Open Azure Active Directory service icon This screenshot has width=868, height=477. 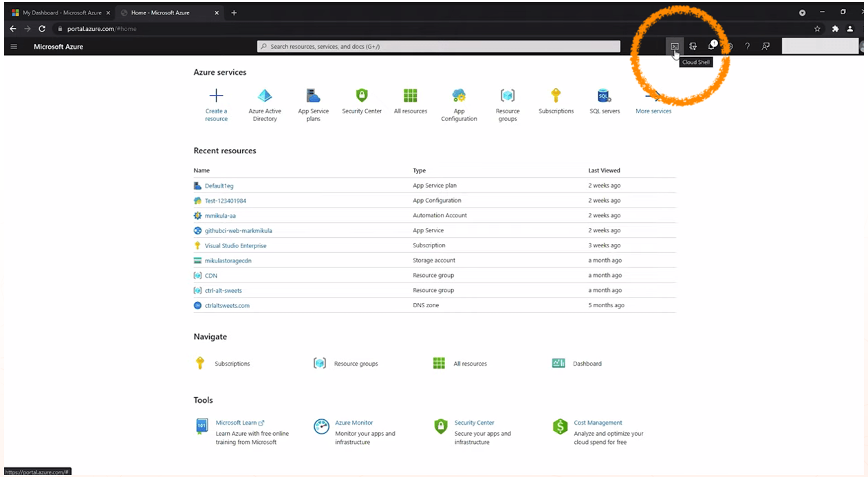click(265, 95)
